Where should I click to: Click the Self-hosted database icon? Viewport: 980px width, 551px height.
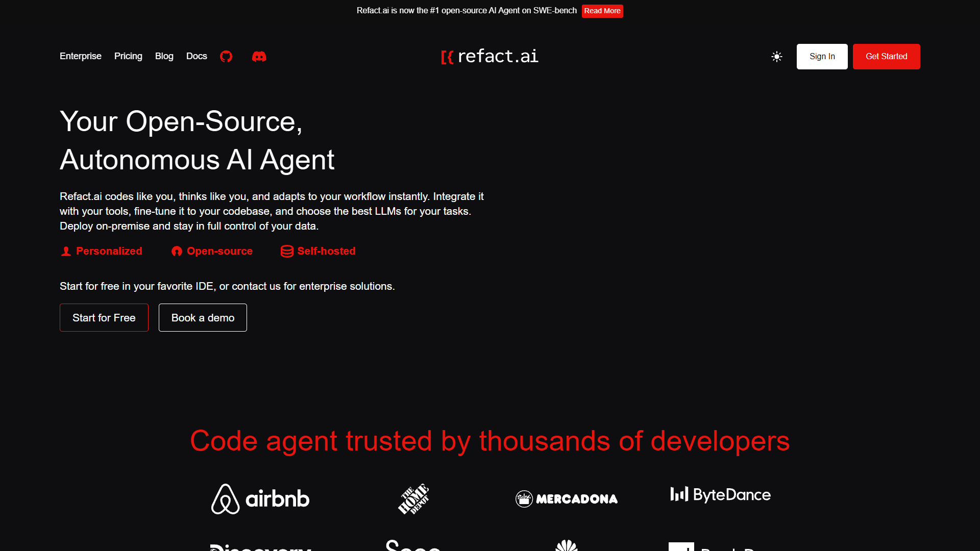click(x=287, y=251)
